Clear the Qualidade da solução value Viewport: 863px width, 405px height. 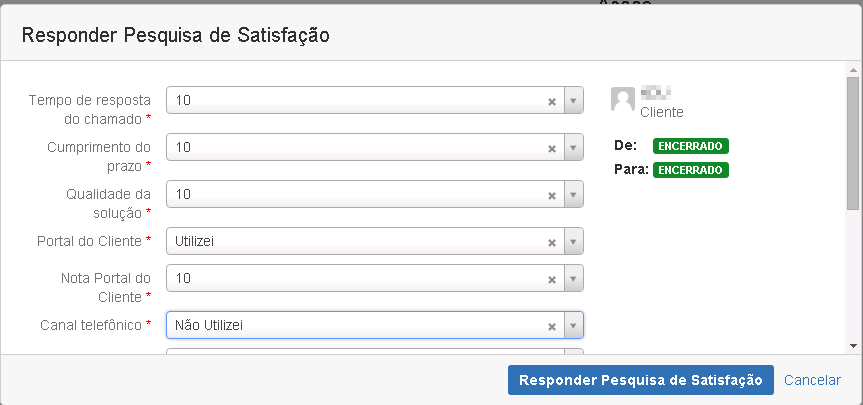point(551,195)
